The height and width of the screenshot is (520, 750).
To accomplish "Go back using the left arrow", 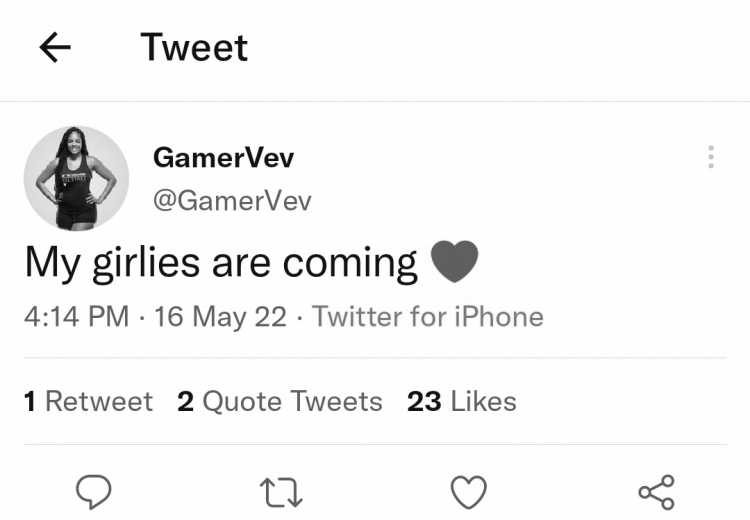I will tap(55, 47).
